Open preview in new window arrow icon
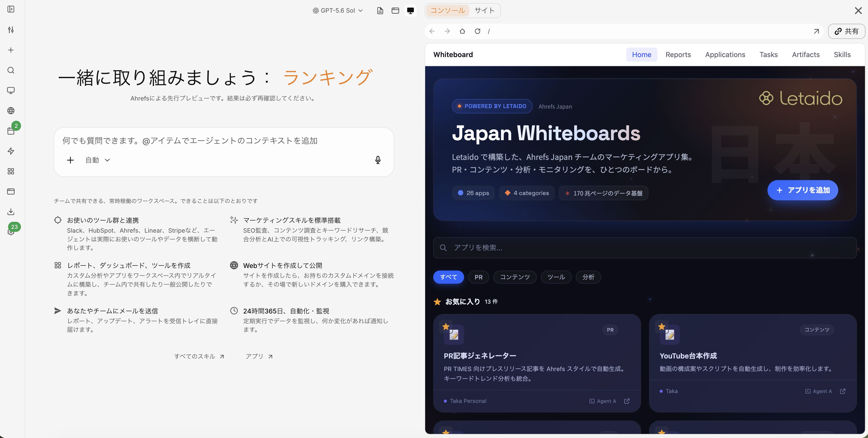The height and width of the screenshot is (438, 868). click(816, 31)
